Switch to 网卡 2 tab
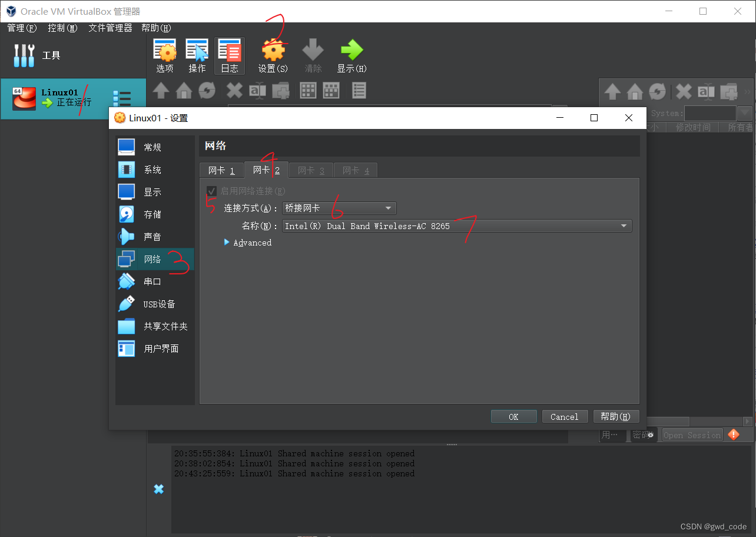 point(266,170)
